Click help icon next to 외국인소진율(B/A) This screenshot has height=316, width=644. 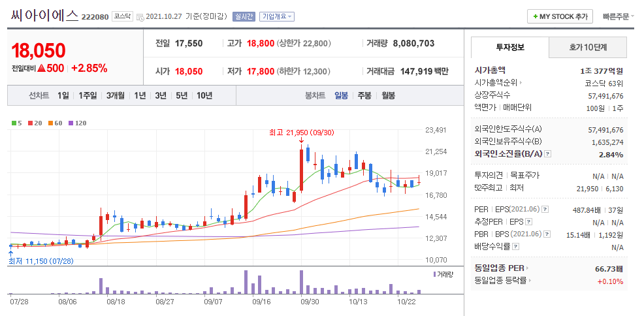[x=548, y=154]
